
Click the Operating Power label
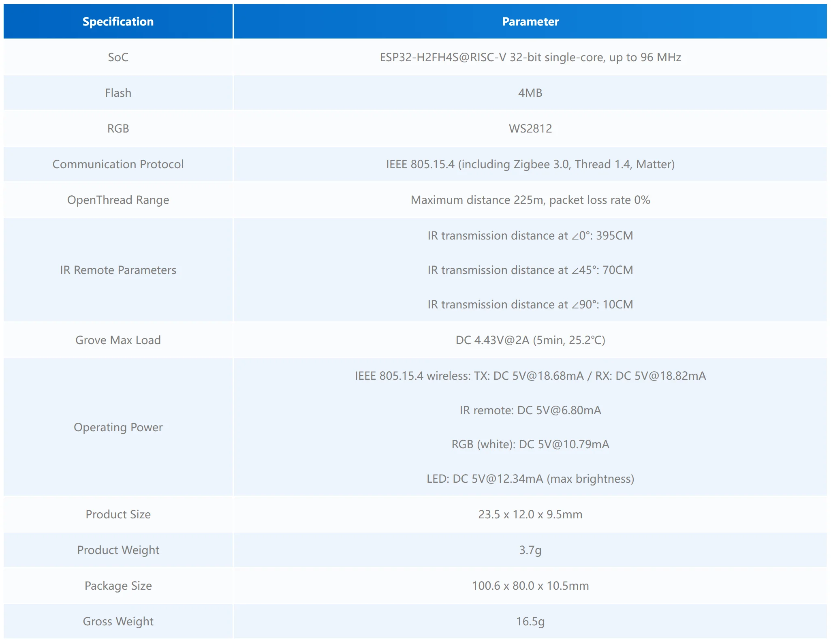point(118,427)
